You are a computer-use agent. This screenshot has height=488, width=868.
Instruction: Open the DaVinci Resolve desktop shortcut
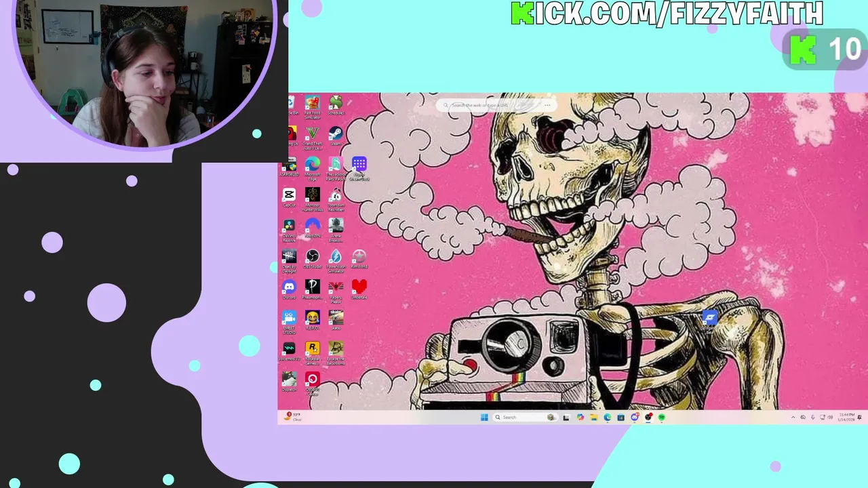289,230
